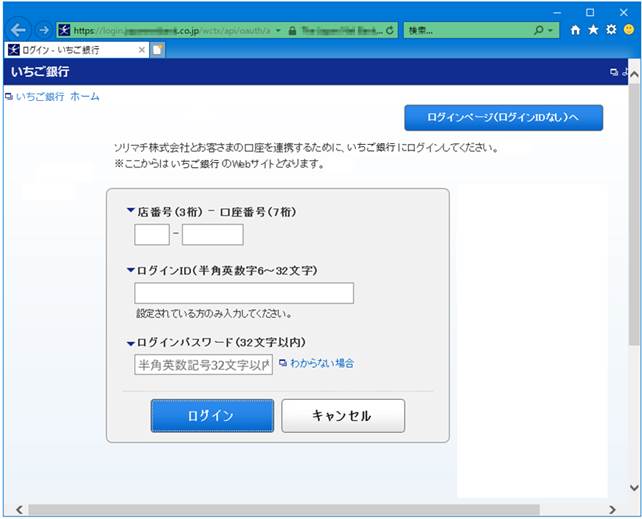Open new tab button beside login tab
This screenshot has height=519, width=642.
157,50
